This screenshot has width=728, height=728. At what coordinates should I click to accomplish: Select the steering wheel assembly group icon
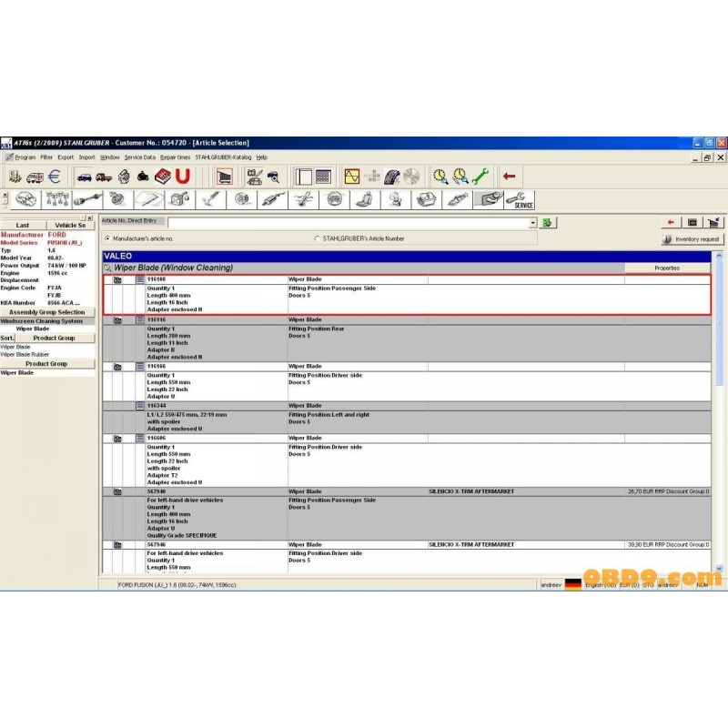coord(334,200)
